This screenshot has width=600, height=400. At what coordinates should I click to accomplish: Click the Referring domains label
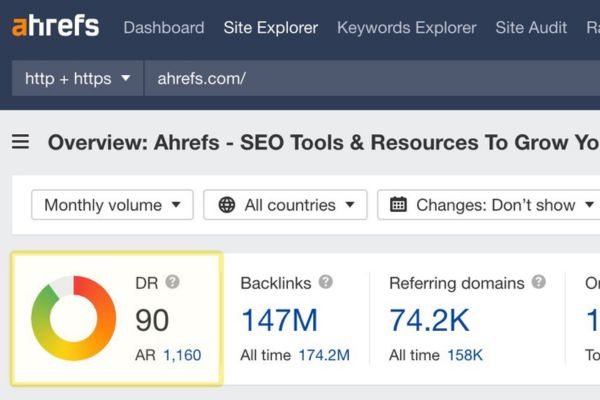click(457, 283)
